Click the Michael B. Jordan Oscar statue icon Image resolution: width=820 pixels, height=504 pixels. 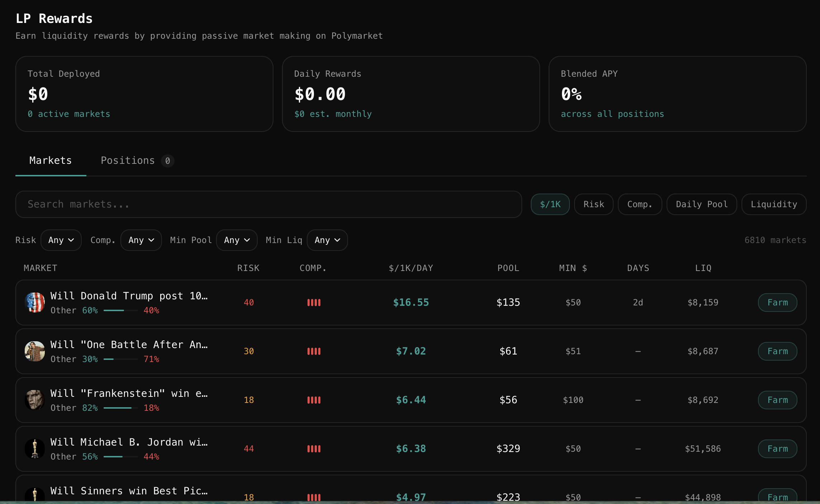35,449
